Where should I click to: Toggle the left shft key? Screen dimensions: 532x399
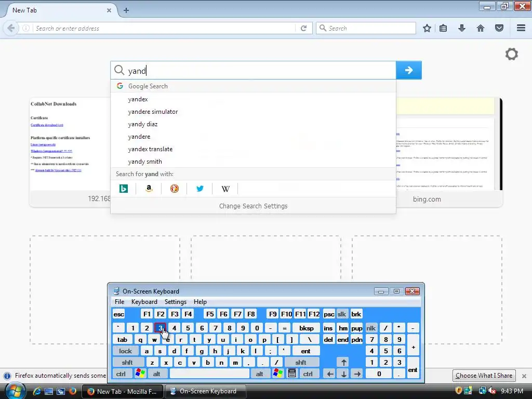pyautogui.click(x=127, y=363)
